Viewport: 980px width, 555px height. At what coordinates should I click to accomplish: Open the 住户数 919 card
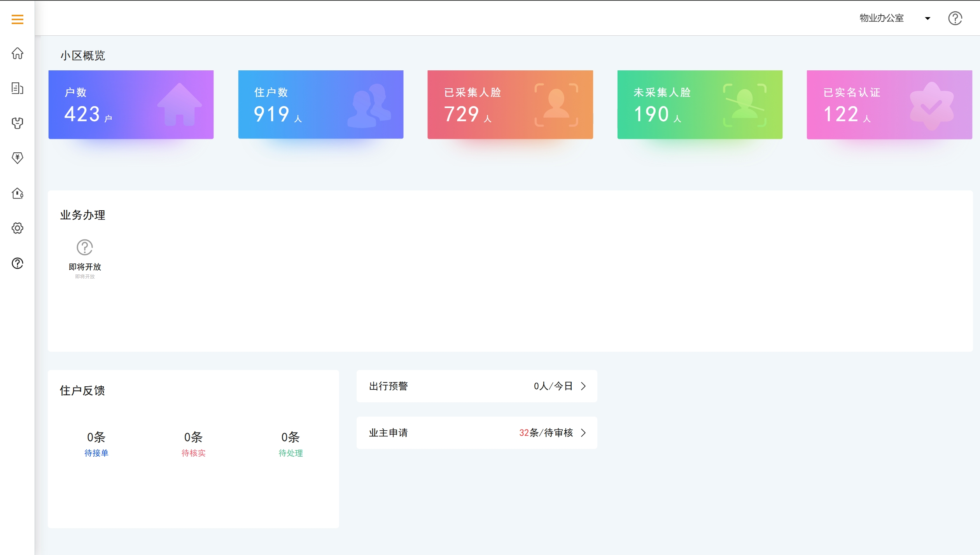321,105
